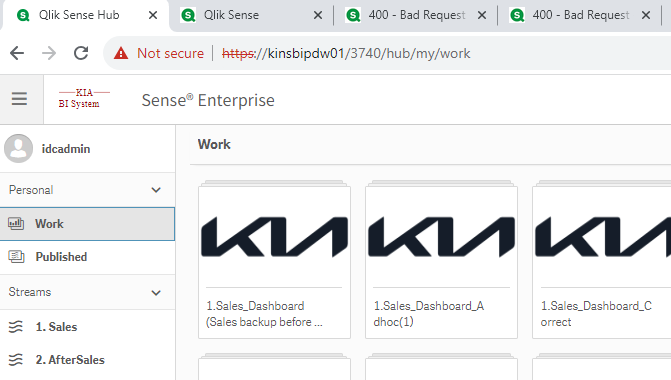Close the second 400 - Bad Request tab
Image resolution: width=671 pixels, height=380 pixels.
[x=646, y=15]
